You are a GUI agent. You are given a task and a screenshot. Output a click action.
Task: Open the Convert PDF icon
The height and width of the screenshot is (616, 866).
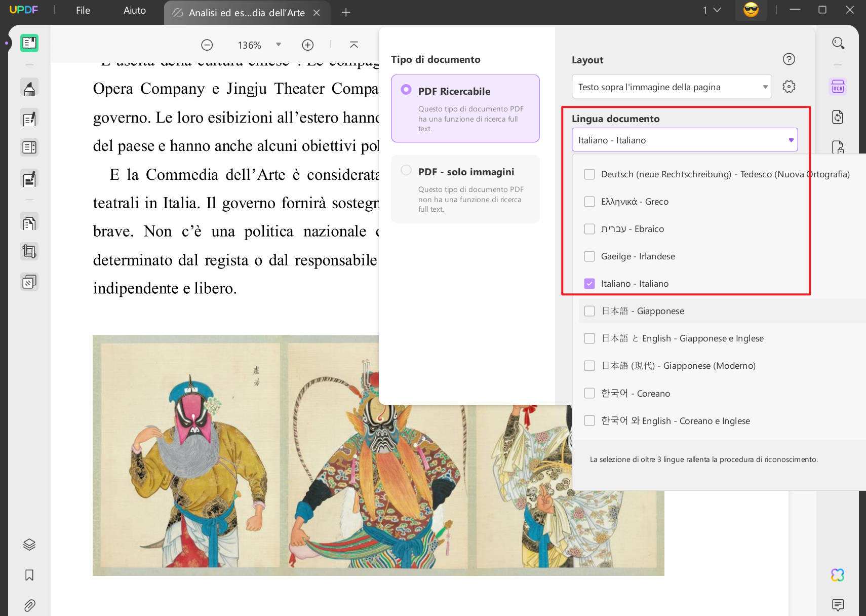point(838,117)
